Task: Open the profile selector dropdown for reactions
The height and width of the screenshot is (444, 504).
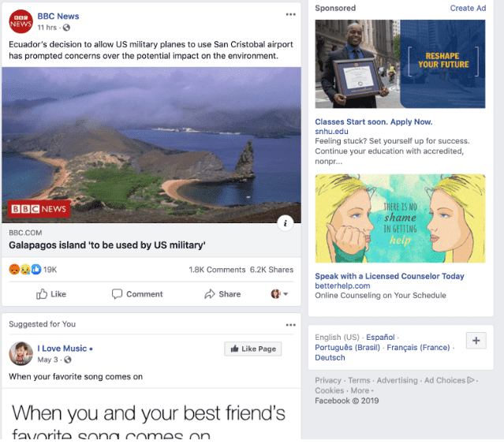Action: (279, 294)
